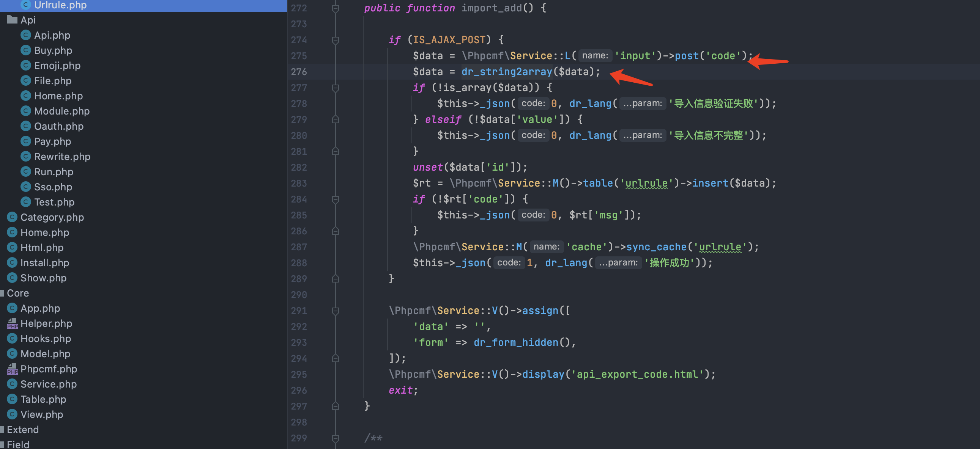Select the Field folder in tree
Viewport: 980px width, 449px height.
click(x=18, y=444)
